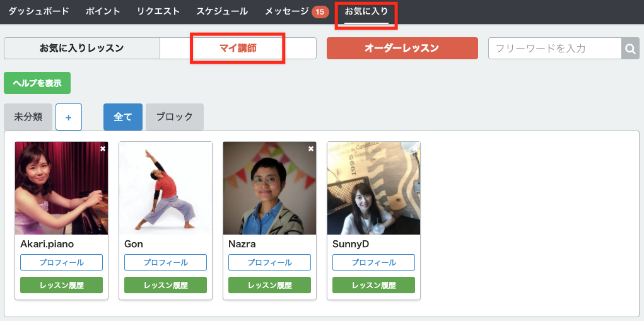View Gon's プロフィール
This screenshot has height=321, width=644.
click(x=165, y=262)
